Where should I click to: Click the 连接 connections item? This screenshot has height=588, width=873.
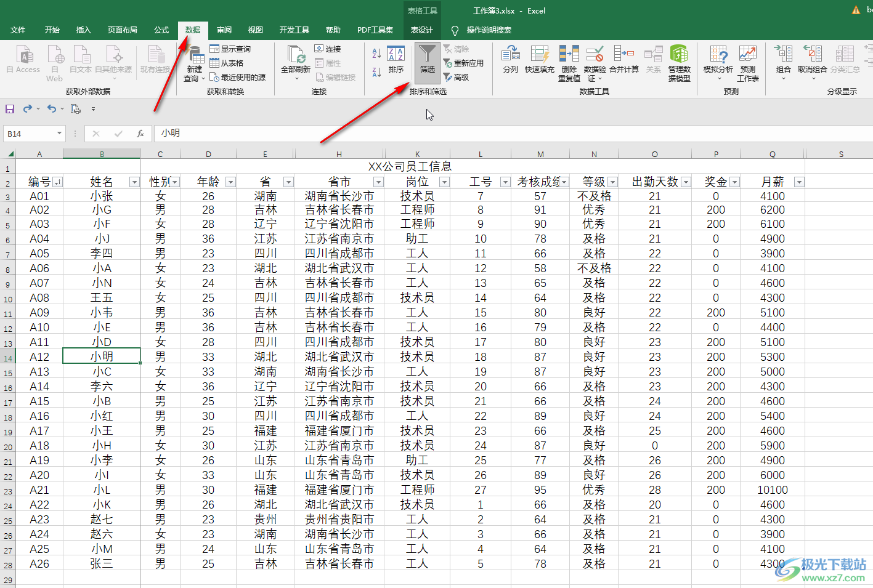(x=328, y=49)
